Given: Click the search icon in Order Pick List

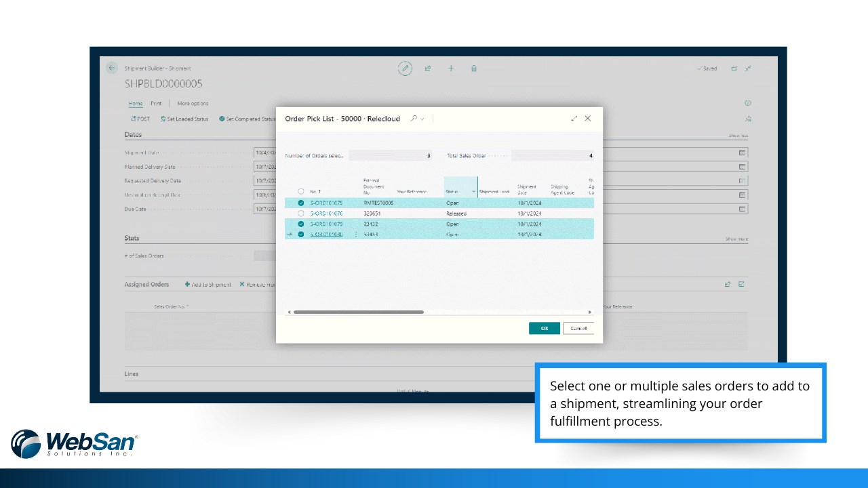Looking at the screenshot, I should coord(414,119).
